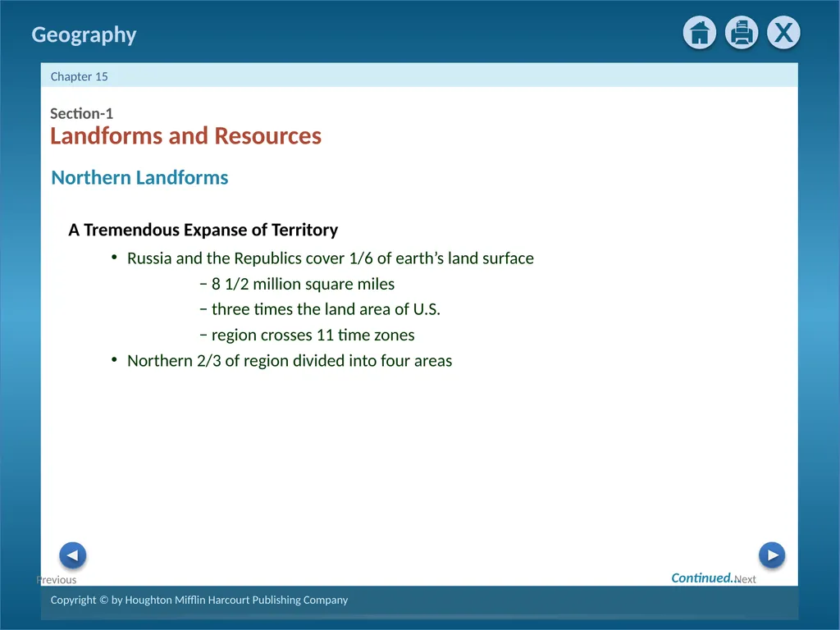Click '8 1/2 million square miles' line

304,284
